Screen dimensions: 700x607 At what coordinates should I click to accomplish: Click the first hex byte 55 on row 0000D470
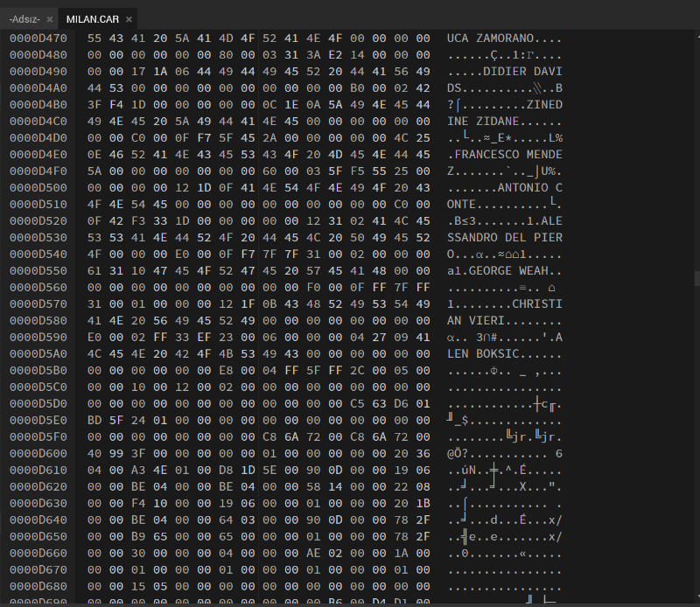[x=94, y=38]
